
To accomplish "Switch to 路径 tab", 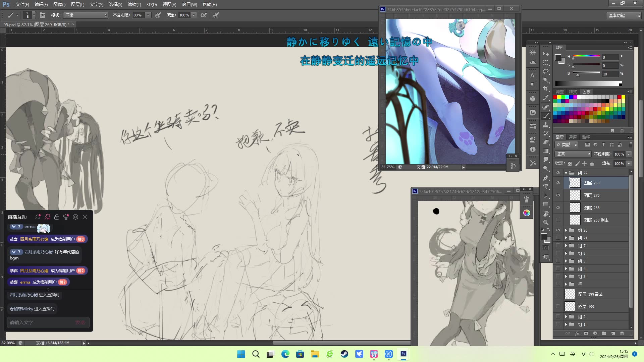I will tap(586, 137).
